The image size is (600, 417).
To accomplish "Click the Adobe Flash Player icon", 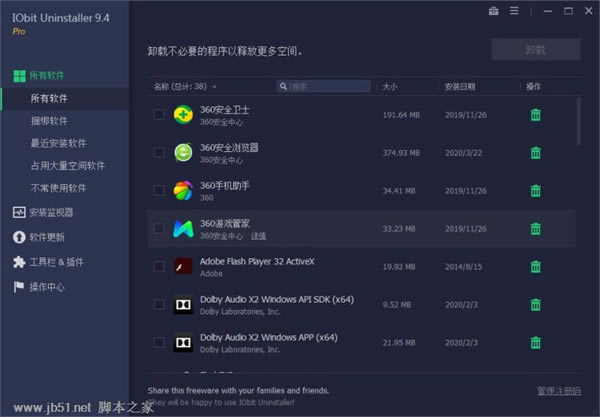I will [183, 266].
